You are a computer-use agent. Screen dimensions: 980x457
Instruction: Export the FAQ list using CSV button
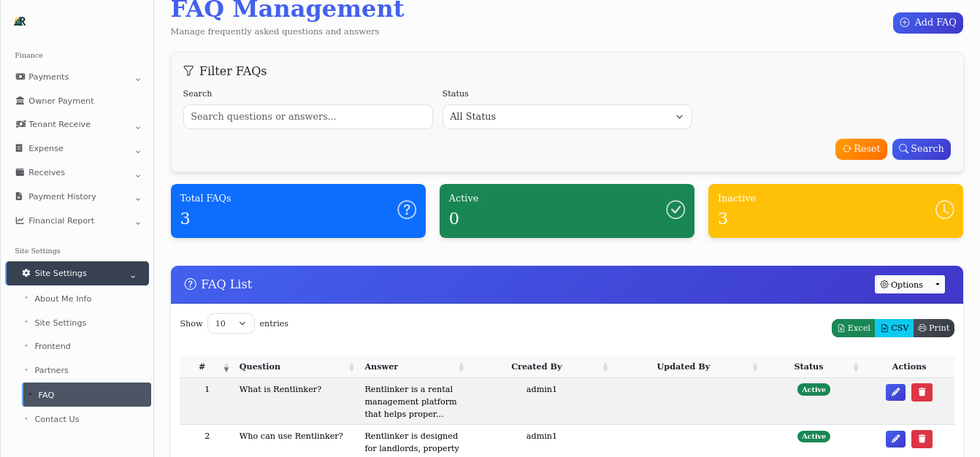[894, 328]
